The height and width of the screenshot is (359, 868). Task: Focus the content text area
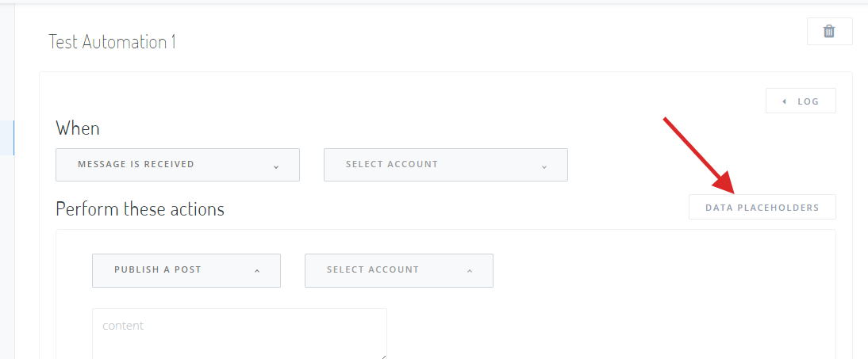[239, 334]
